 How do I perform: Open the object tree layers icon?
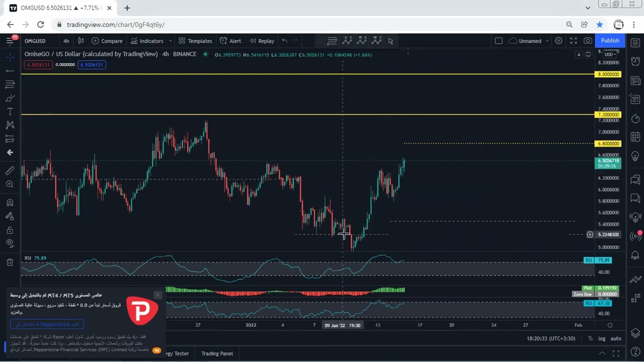635,333
